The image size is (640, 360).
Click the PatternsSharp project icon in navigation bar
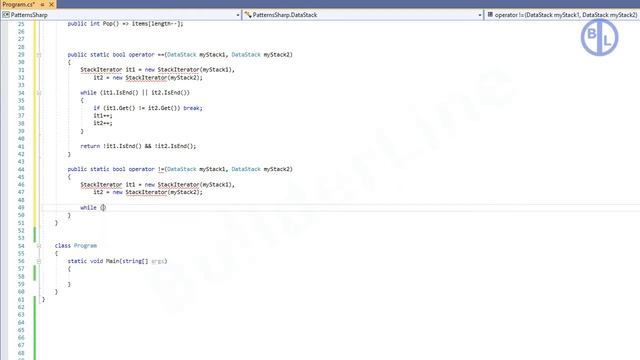[x=6, y=15]
